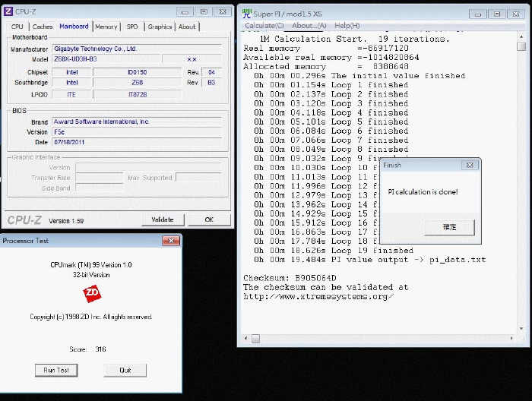The width and height of the screenshot is (532, 401).
Task: Click the http://www.xtremesystems.org/ text in Super PI
Action: (318, 297)
